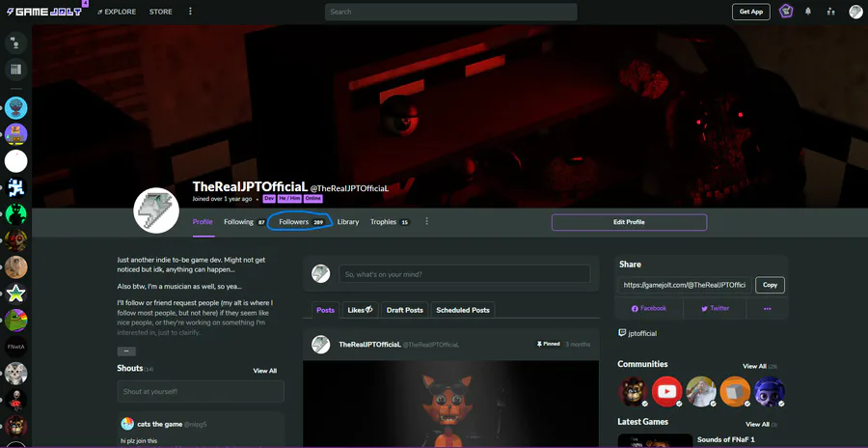The image size is (868, 448).
Task: Open the account avatar menu in top bar
Action: 855,12
